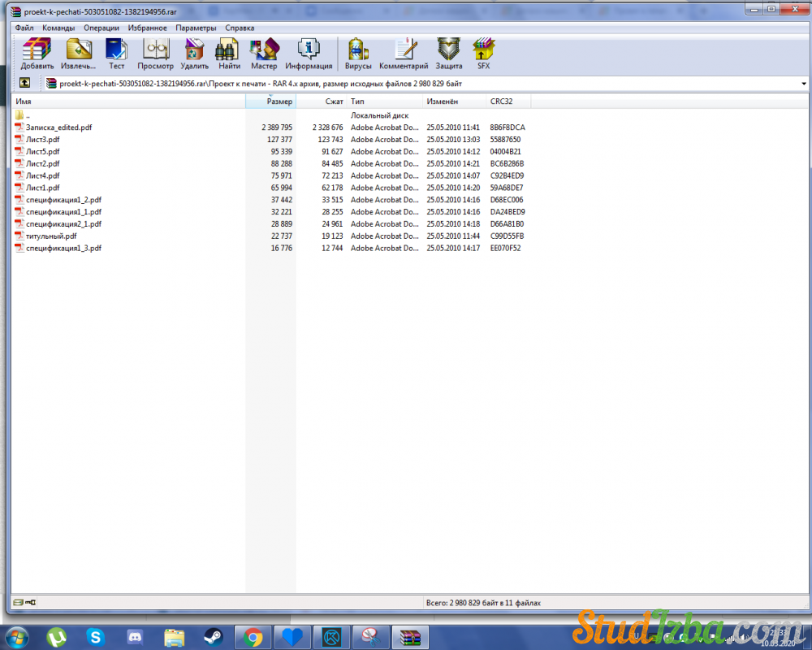Sort by the Тип column header
This screenshot has height=650, width=812.
coord(385,101)
